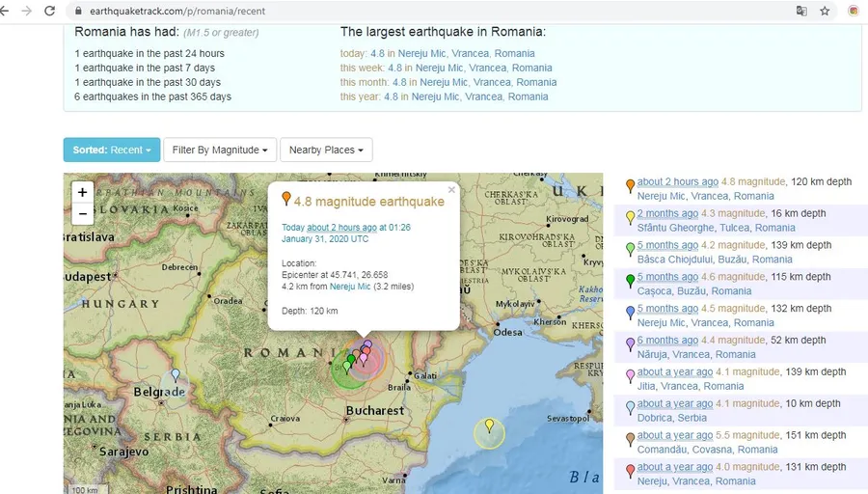Image resolution: width=868 pixels, height=494 pixels.
Task: Go forward with browser forward arrow
Action: pyautogui.click(x=26, y=11)
